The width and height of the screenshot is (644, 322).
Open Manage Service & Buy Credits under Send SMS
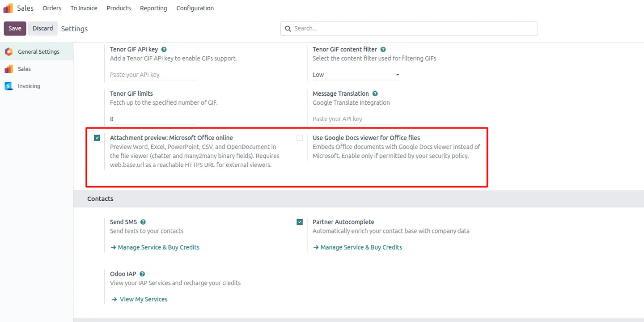pos(155,247)
